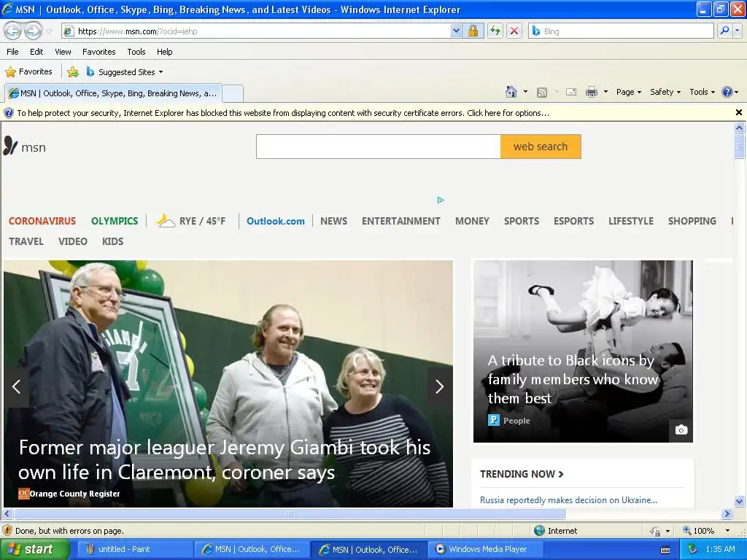Screen dimensions: 747x560
Task: Click the vertical scrollbar down arrow
Action: coord(740,501)
